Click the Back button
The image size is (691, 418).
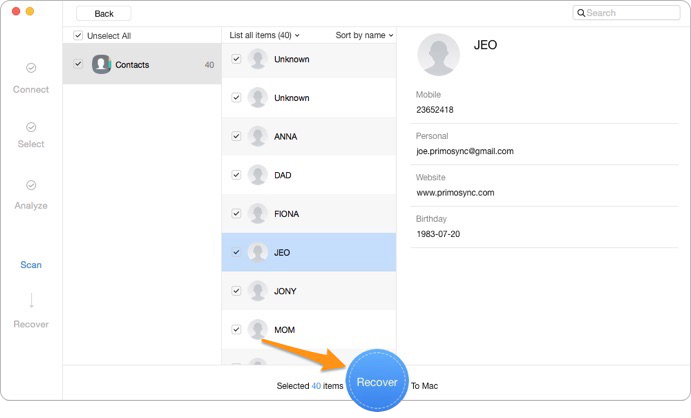coord(104,14)
